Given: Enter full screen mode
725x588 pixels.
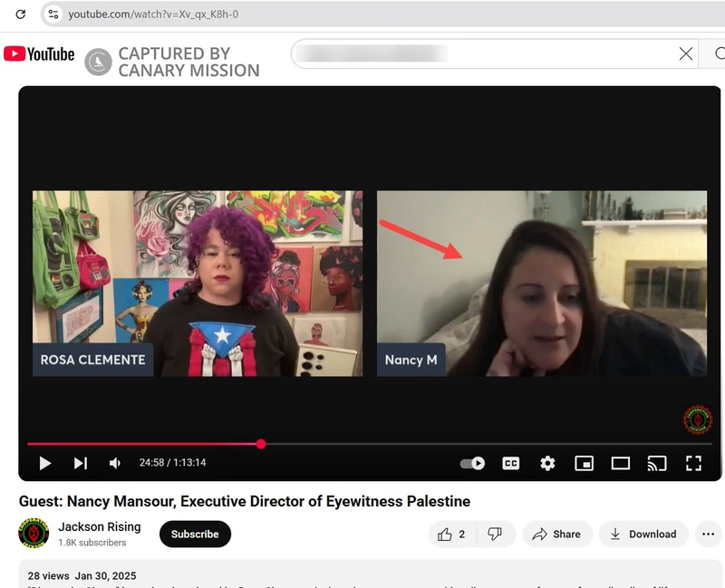Looking at the screenshot, I should (693, 463).
